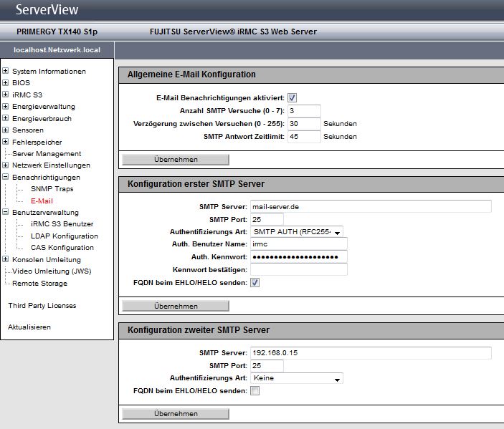Toggle E-Mail Benachrichtigungen aktiviert checkbox

[293, 97]
